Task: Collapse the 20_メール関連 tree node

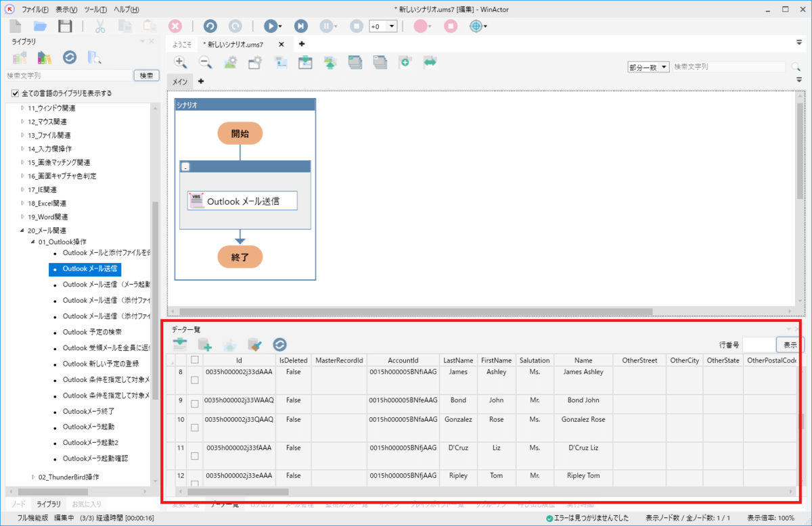Action: click(22, 231)
